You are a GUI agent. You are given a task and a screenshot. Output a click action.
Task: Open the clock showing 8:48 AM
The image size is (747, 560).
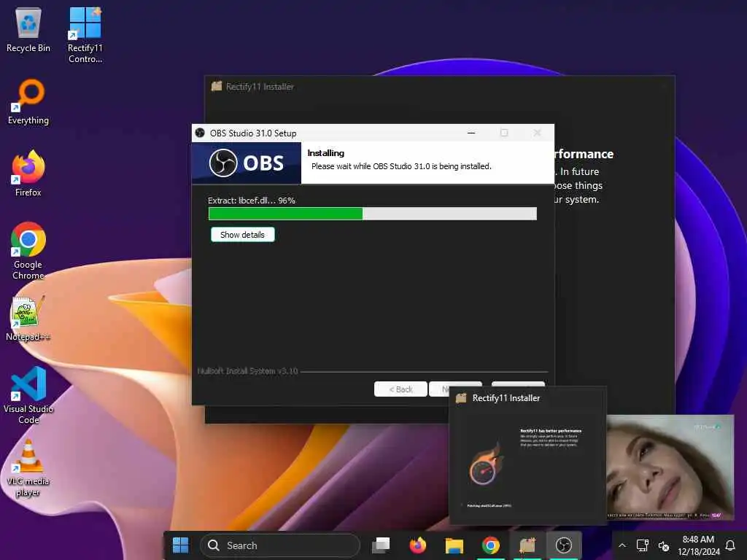point(698,545)
